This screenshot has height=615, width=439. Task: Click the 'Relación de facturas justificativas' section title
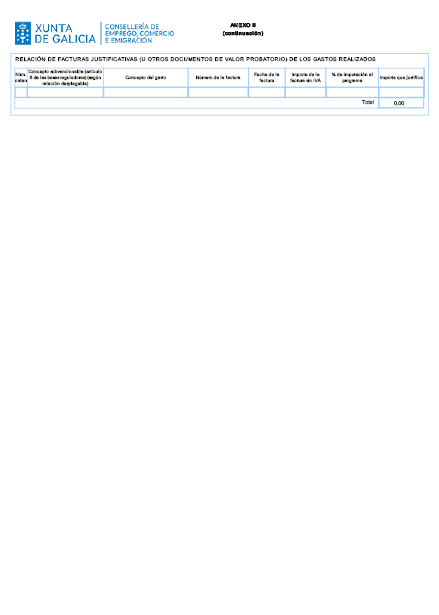click(x=195, y=59)
